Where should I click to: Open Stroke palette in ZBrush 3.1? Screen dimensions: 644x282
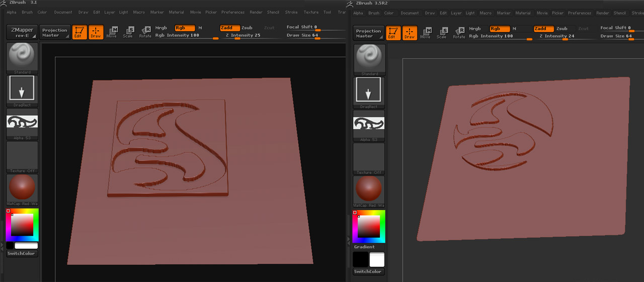[291, 12]
